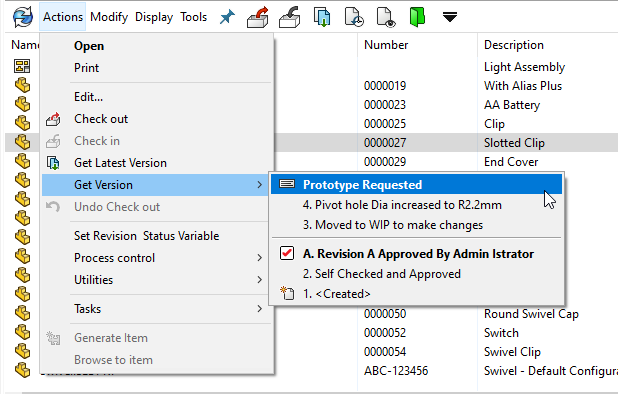
Task: Open the Modify menu
Action: click(x=109, y=17)
